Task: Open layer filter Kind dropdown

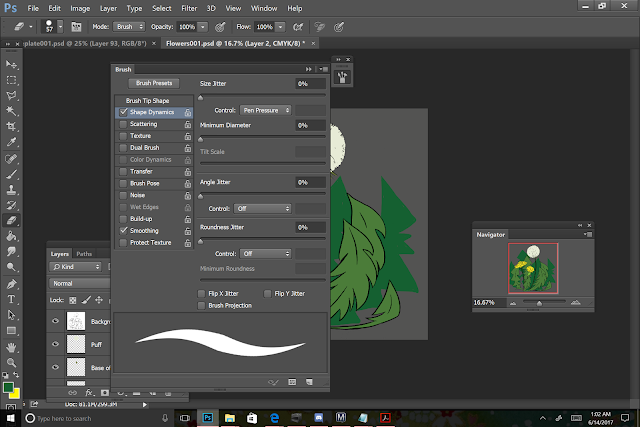Action: 76,267
